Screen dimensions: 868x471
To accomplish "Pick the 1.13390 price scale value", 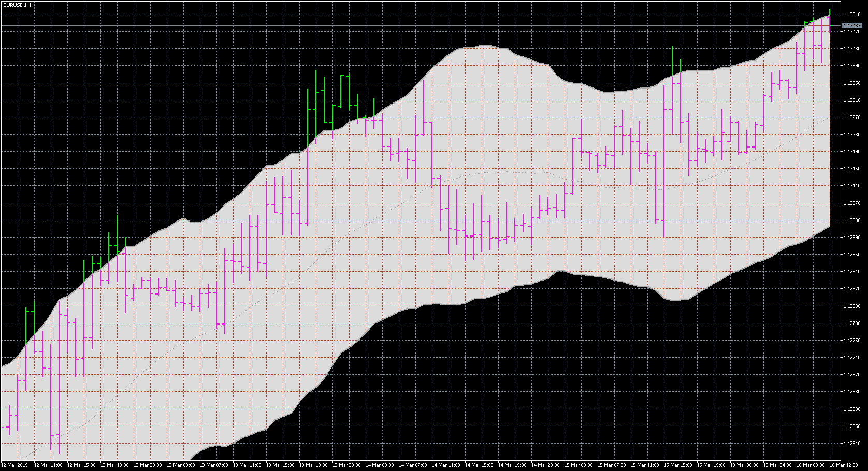I will point(852,66).
